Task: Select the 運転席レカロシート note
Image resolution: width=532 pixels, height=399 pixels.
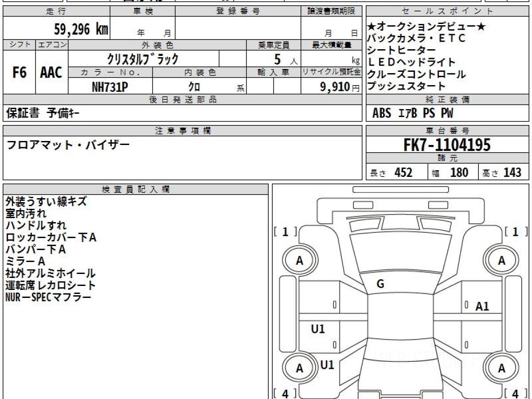Action: 51,286
